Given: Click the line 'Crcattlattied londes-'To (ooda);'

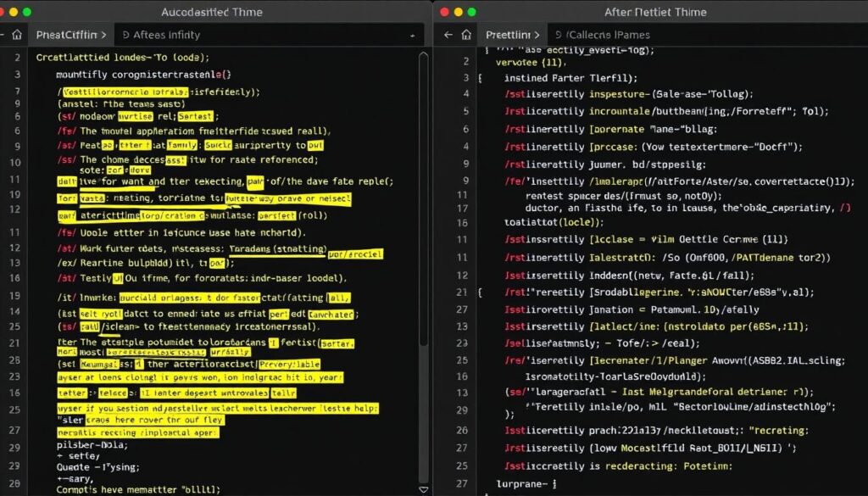Looking at the screenshot, I should (123, 57).
